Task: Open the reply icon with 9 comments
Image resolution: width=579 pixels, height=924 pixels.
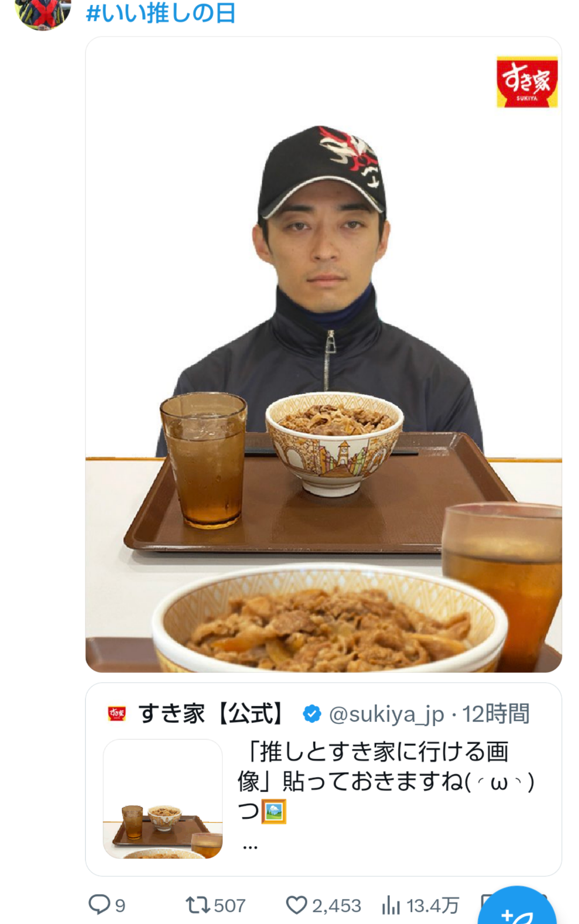Action: pyautogui.click(x=99, y=905)
